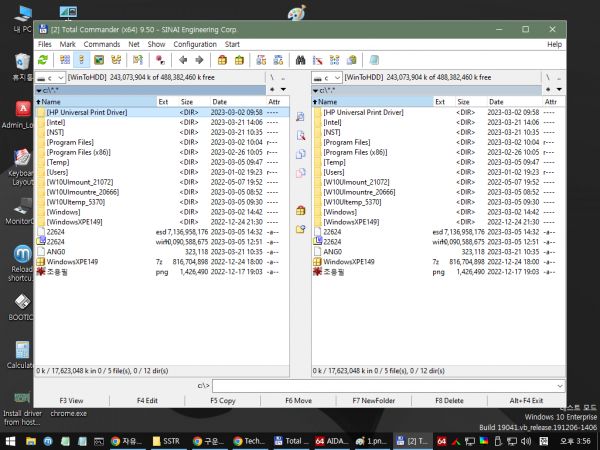The width and height of the screenshot is (600, 450).
Task: Open the Commands menu
Action: coord(102,44)
